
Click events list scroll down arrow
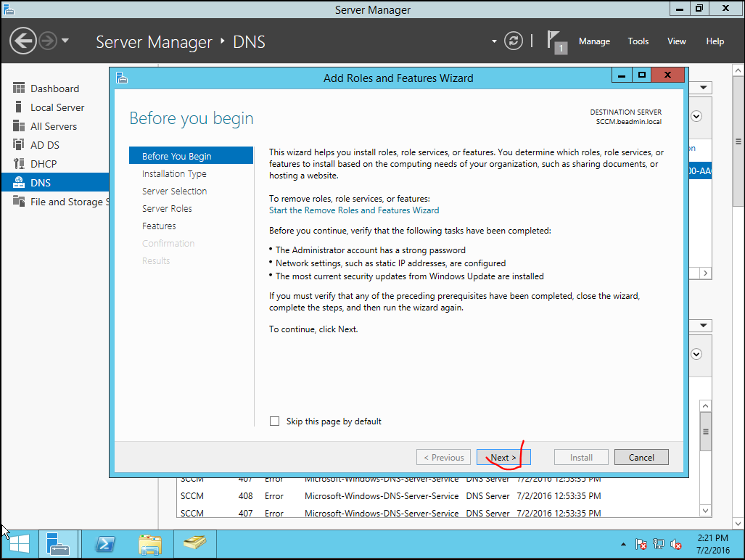[706, 511]
